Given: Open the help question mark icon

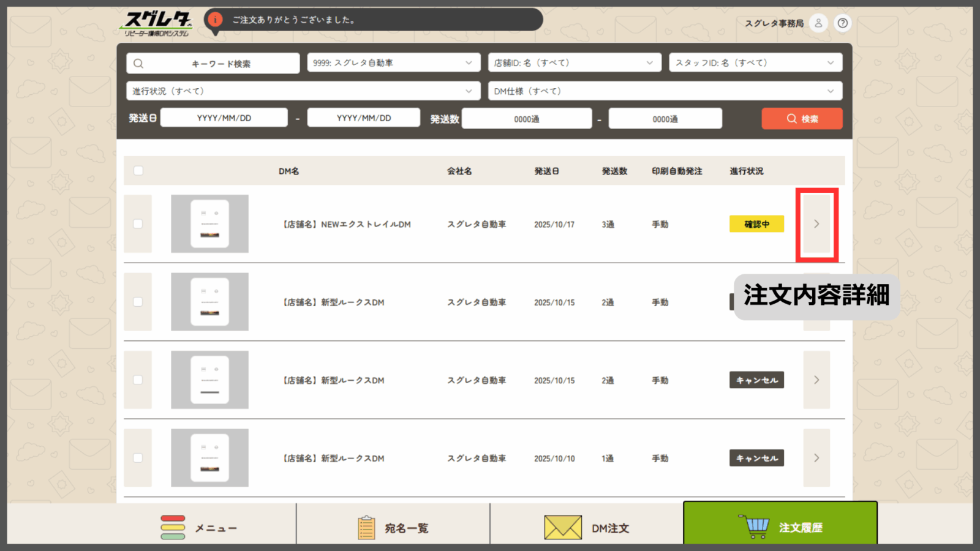Looking at the screenshot, I should [x=843, y=23].
